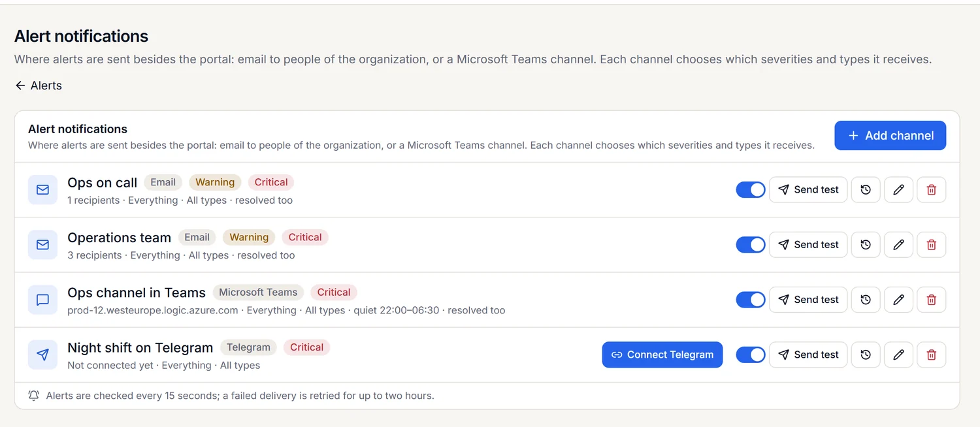Click the chat icon beside Ops channel in Teams
This screenshot has width=980, height=427.
(42, 300)
